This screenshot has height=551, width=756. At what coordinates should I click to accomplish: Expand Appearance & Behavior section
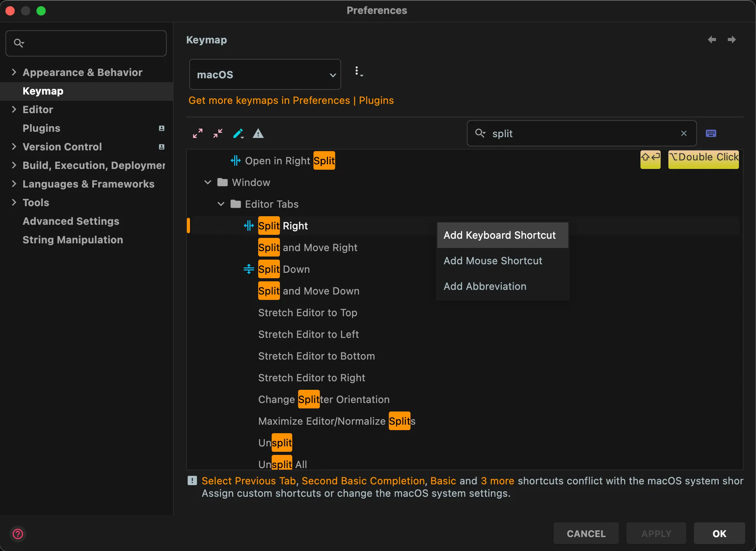(x=14, y=72)
